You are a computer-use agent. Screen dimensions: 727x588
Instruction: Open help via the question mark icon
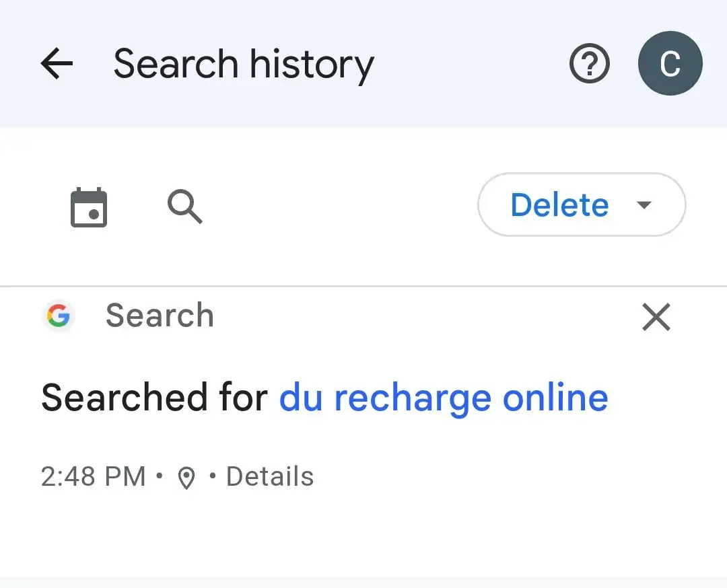coord(590,65)
